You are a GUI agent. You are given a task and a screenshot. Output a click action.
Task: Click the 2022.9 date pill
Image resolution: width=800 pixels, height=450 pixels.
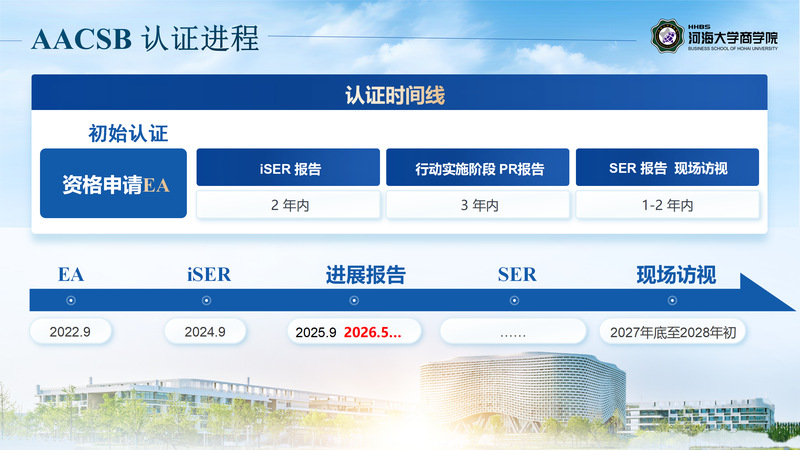pos(70,332)
